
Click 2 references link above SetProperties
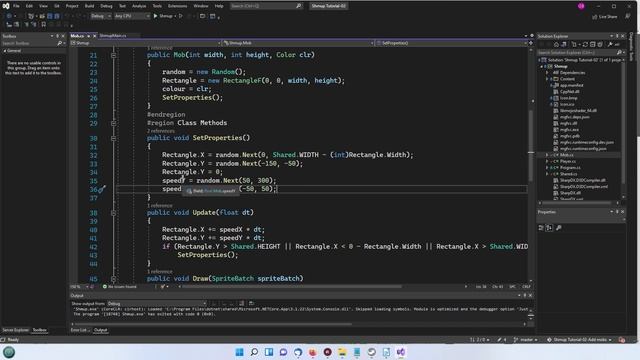(x=160, y=131)
